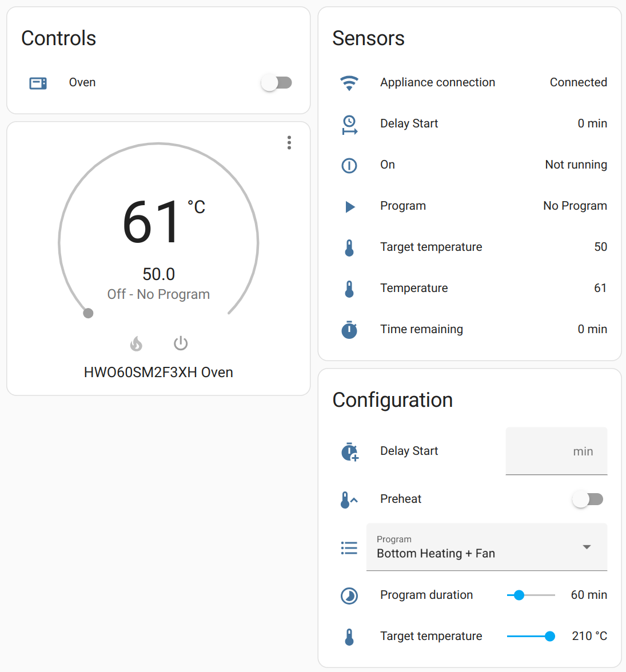Click the Delay Start sensor clock icon

click(x=349, y=124)
